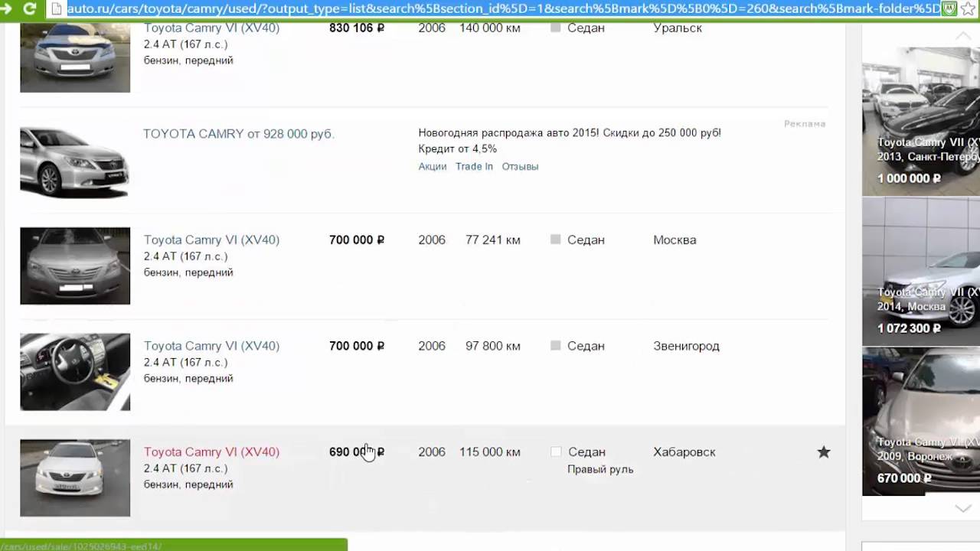
Task: Open ad thumbnail of silver Camry
Action: (75, 162)
